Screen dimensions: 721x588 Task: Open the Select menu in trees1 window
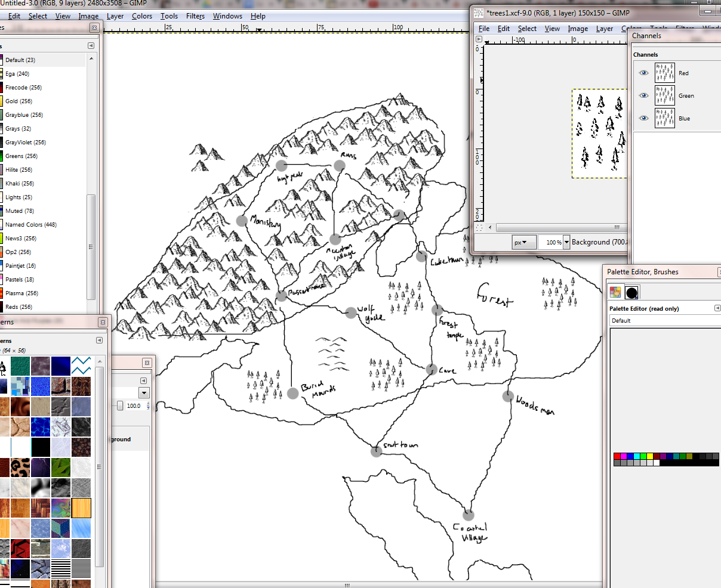click(x=527, y=29)
